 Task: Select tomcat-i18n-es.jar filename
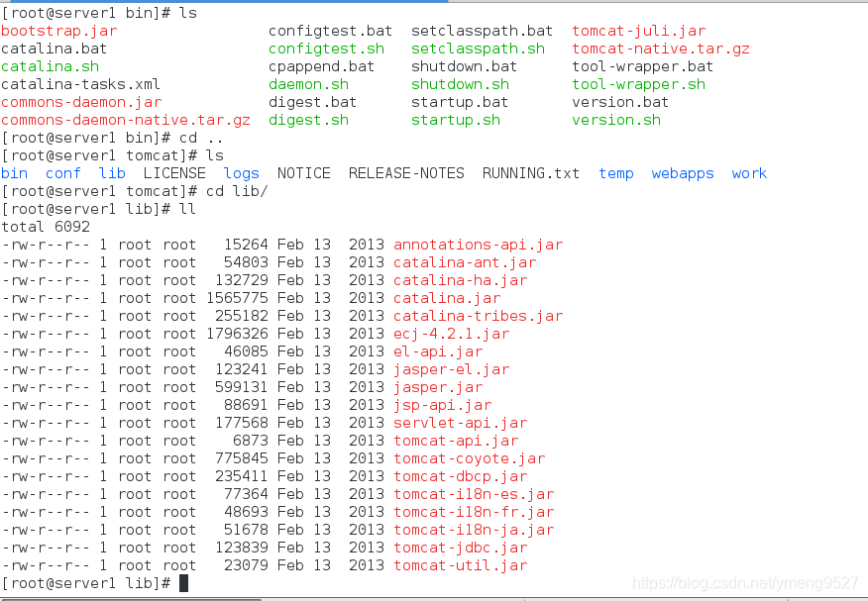pyautogui.click(x=474, y=494)
